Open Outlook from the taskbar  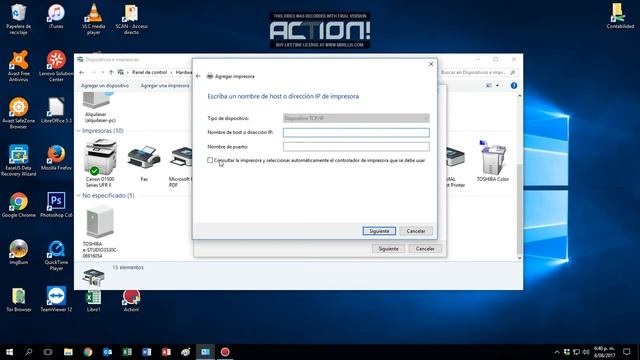coord(107,352)
